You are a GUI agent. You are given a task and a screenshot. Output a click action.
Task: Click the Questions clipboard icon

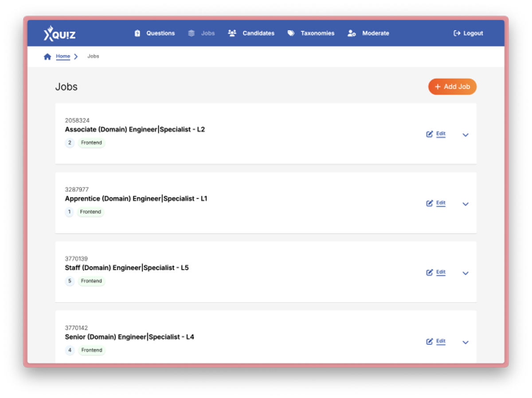pyautogui.click(x=137, y=33)
